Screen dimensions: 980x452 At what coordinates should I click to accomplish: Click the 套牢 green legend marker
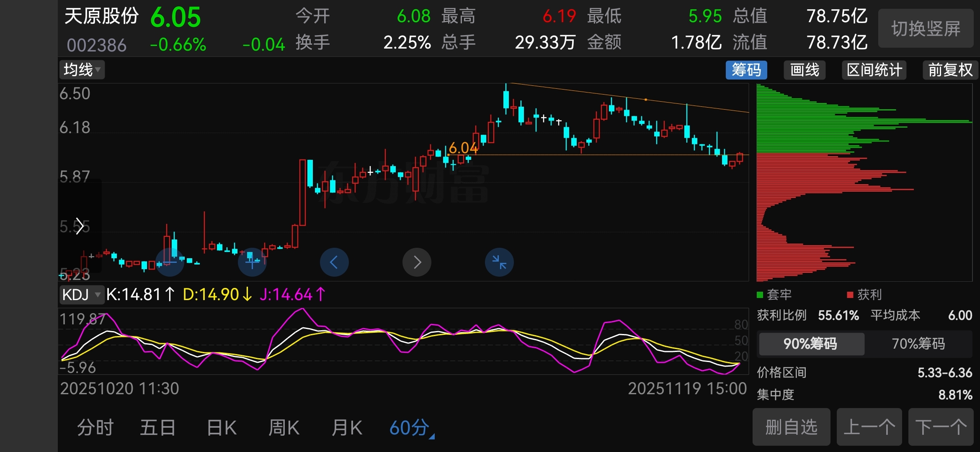coord(760,295)
